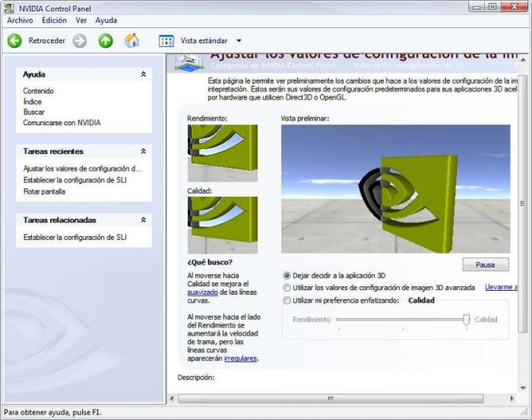Viewport: 532px width, 420px height.
Task: Click the Descripción: label
Action: (196, 377)
